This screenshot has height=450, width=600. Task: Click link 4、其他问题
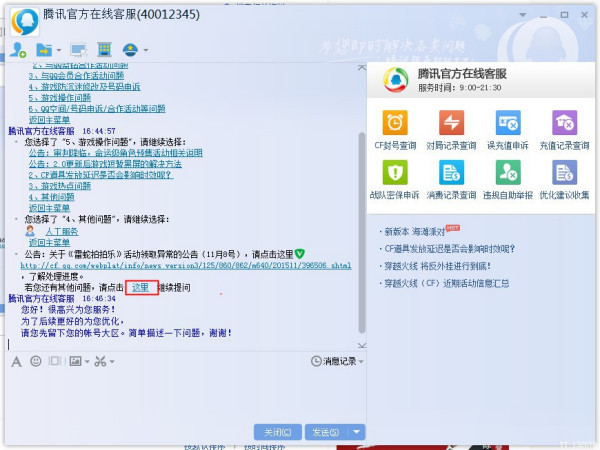click(52, 197)
